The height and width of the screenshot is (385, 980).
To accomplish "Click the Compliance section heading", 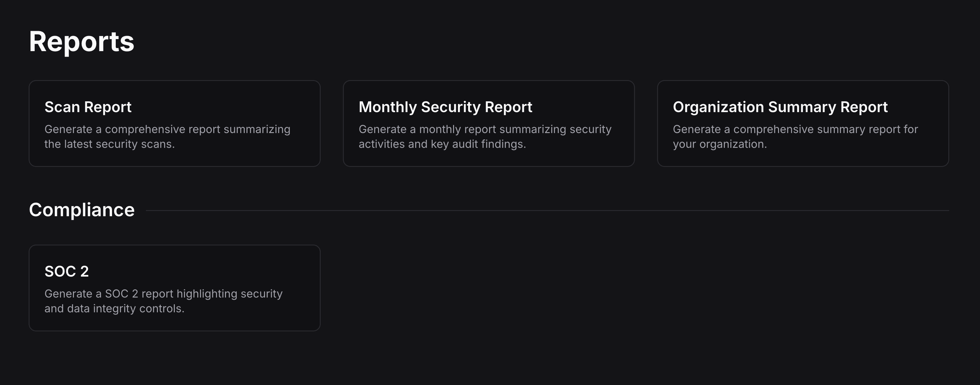I will 82,210.
